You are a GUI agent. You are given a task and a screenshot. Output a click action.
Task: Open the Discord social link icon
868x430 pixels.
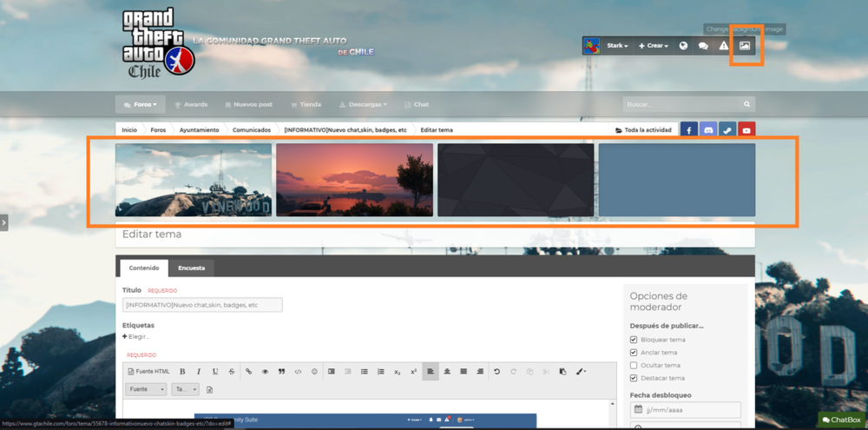tap(707, 130)
